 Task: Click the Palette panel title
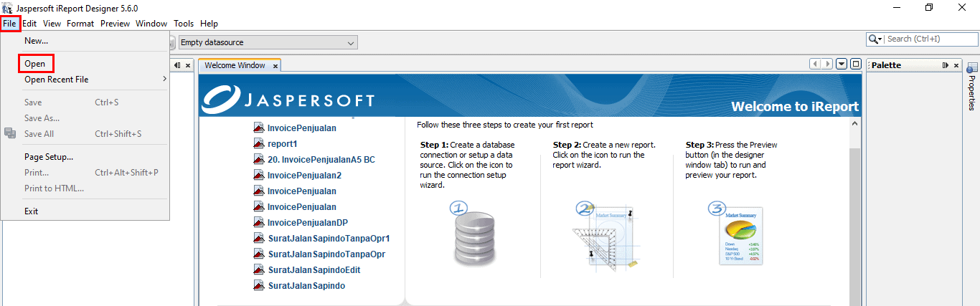coord(886,65)
